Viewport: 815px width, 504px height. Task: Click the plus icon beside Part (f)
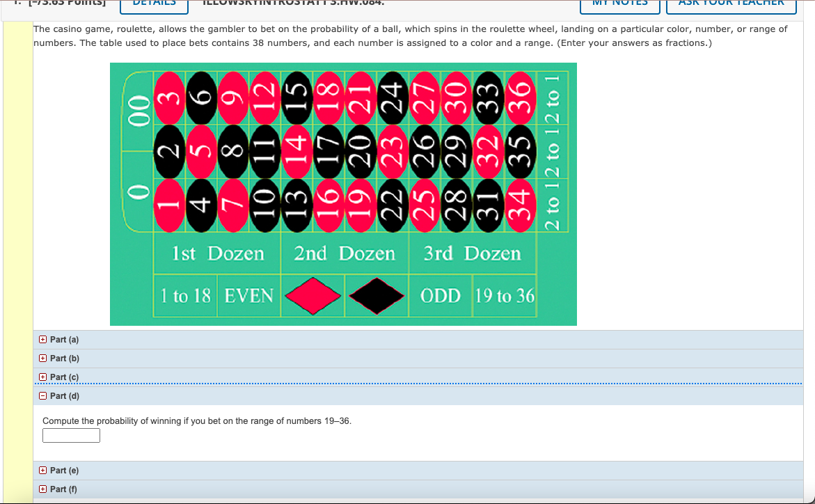point(45,489)
